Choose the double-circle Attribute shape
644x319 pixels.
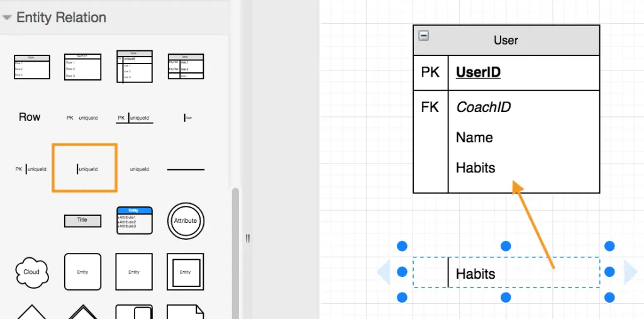pyautogui.click(x=185, y=221)
